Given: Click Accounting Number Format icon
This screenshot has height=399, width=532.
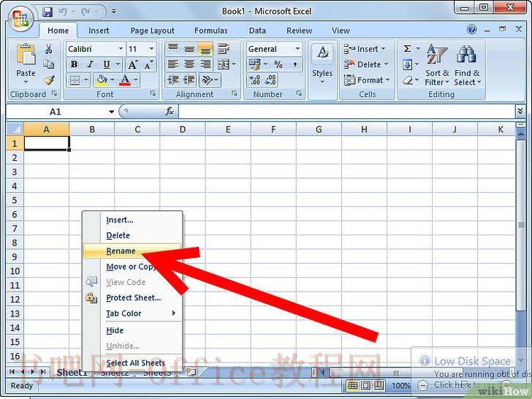Looking at the screenshot, I should click(x=255, y=64).
